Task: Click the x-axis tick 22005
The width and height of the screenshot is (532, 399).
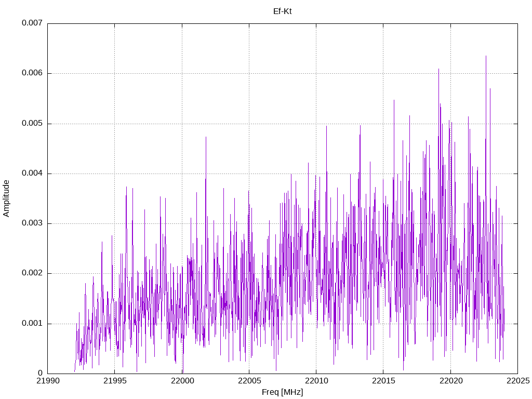Action: (249, 381)
